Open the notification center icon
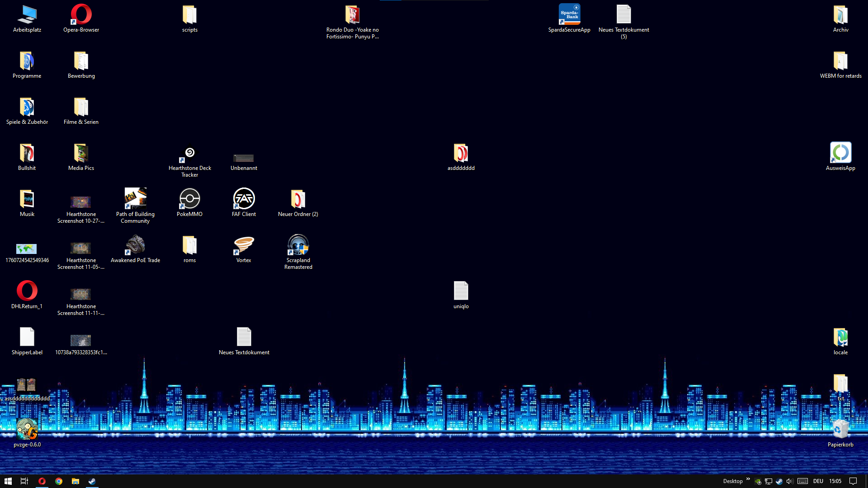The width and height of the screenshot is (868, 488). point(853,481)
